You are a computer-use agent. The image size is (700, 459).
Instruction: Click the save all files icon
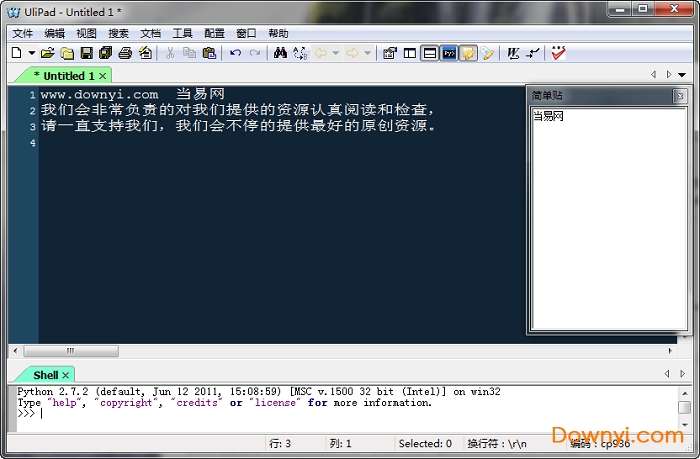tap(105, 53)
